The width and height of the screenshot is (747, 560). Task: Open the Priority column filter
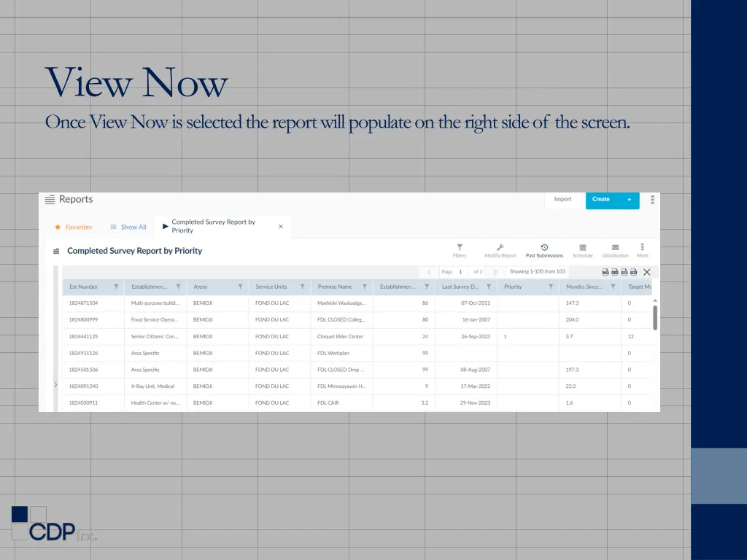550,286
